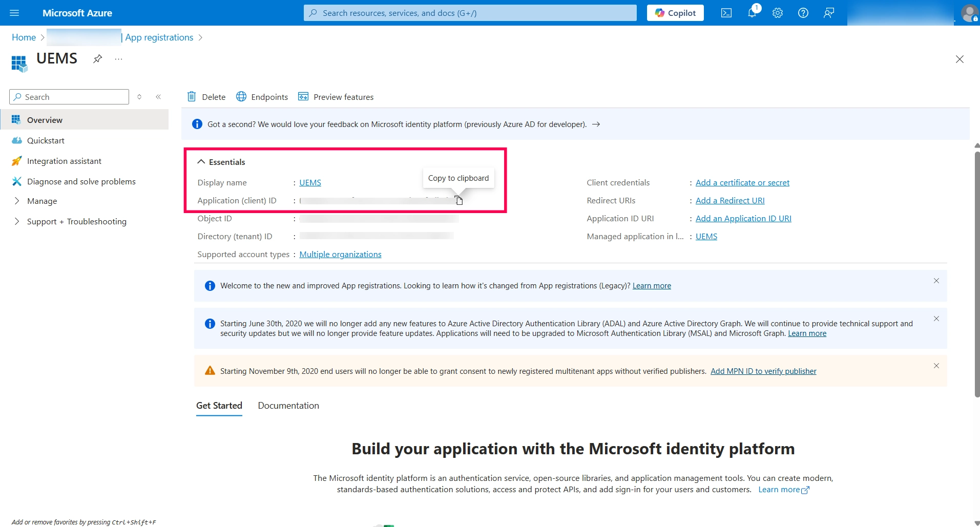Collapse the Essentials section

201,162
